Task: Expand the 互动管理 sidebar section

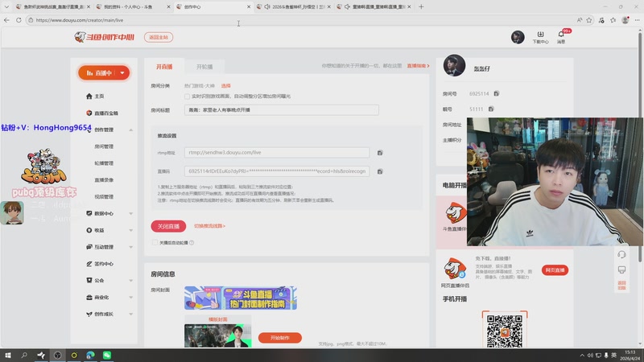Action: (x=130, y=247)
